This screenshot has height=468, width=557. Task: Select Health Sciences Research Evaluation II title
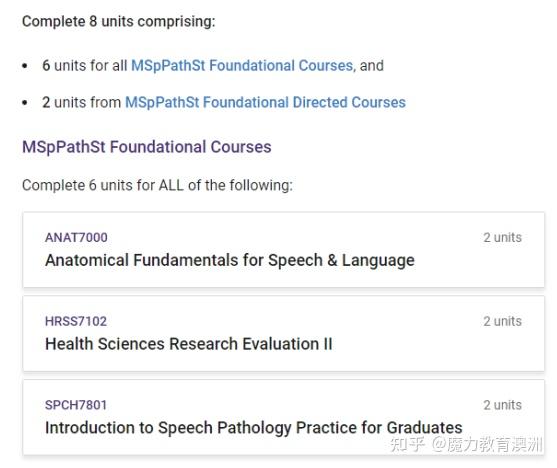(189, 344)
